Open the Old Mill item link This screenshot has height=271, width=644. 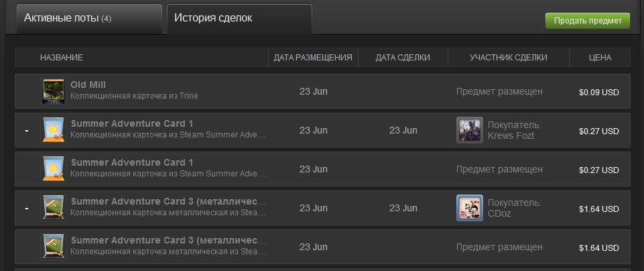(88, 85)
